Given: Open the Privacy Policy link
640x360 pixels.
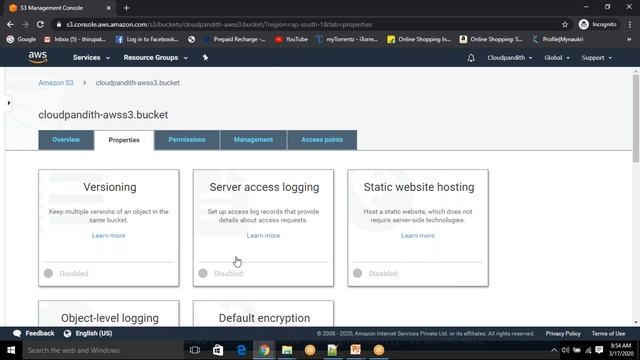Looking at the screenshot, I should click(563, 333).
